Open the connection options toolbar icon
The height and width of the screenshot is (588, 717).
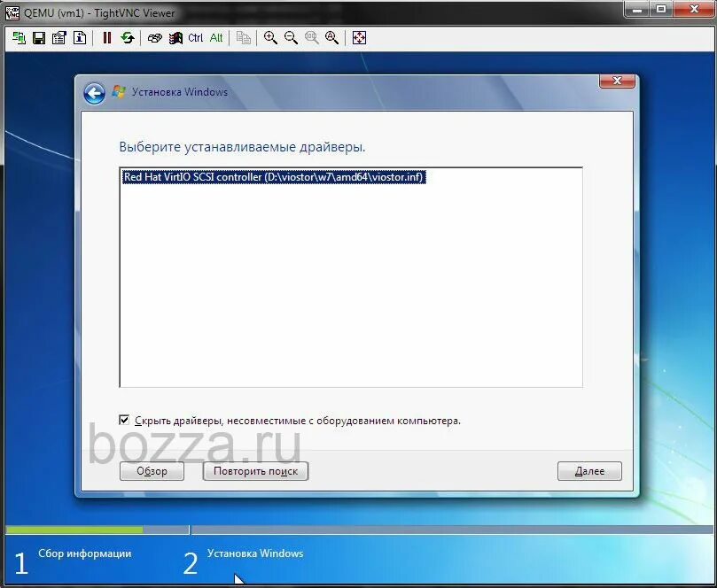(59, 37)
